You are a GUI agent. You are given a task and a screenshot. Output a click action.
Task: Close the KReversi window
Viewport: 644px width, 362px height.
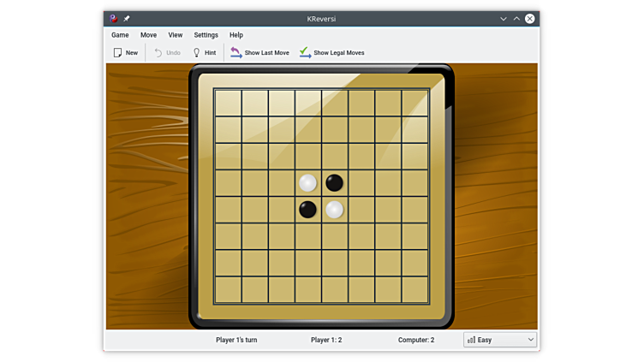(x=530, y=18)
